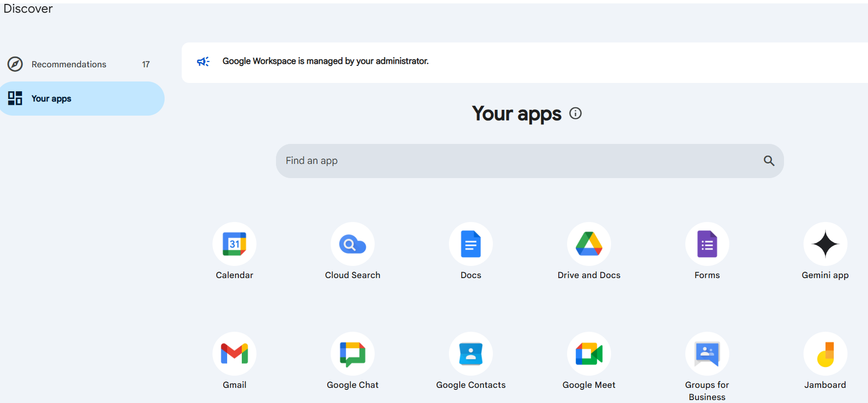Open the Groups for Business icon
The image size is (868, 403).
pos(707,354)
